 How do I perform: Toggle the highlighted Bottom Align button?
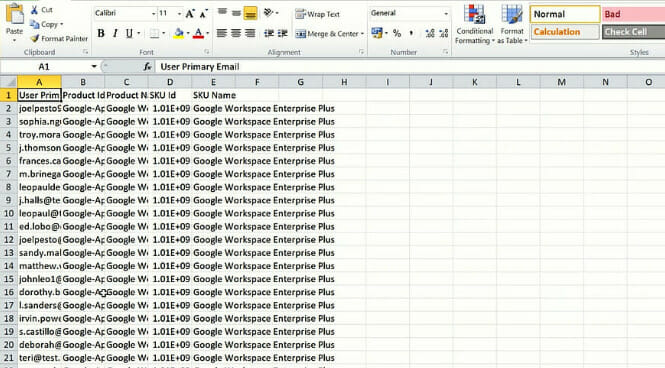(250, 13)
